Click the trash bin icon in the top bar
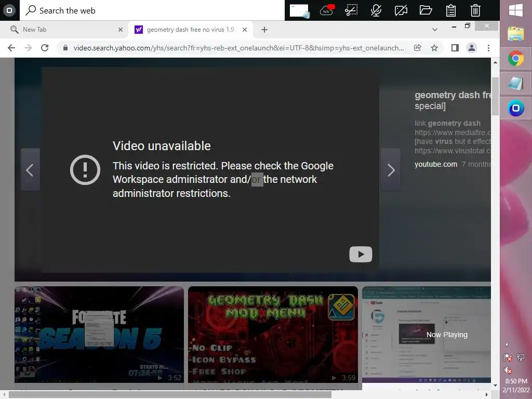The width and height of the screenshot is (532, 399). 475,10
